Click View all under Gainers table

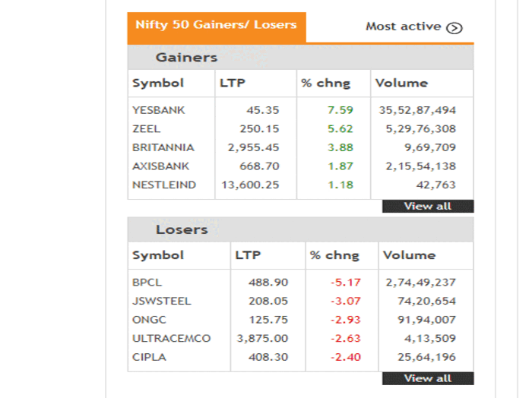428,206
